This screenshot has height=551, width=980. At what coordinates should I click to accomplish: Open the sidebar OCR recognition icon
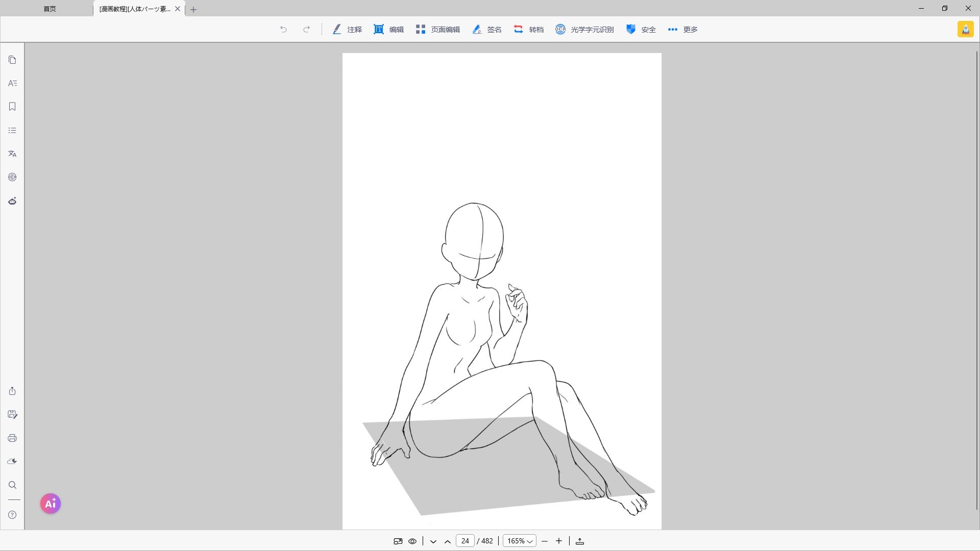coord(12,177)
